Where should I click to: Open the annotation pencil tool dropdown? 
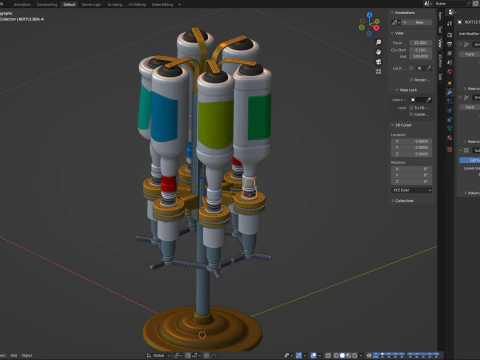click(396, 22)
